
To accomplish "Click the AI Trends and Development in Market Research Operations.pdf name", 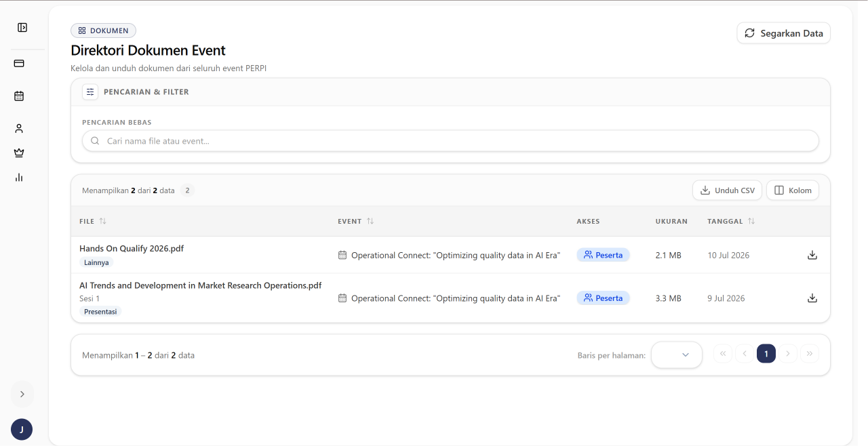I will (x=201, y=285).
